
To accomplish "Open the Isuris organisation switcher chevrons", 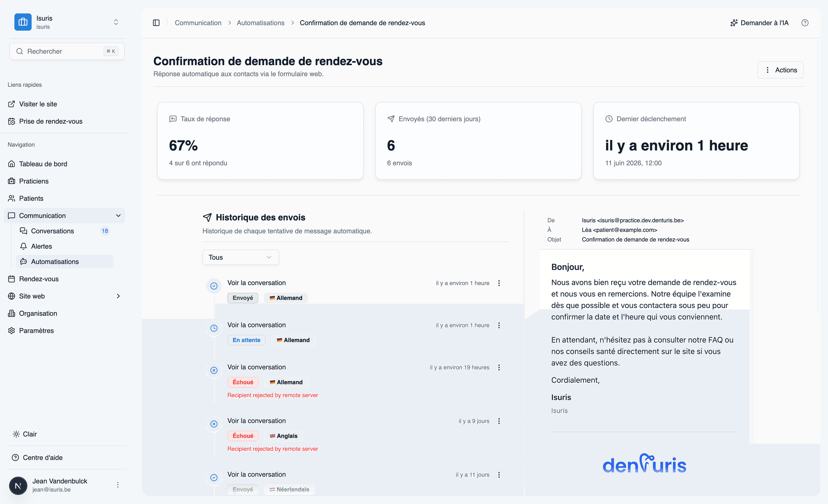I will coord(115,22).
